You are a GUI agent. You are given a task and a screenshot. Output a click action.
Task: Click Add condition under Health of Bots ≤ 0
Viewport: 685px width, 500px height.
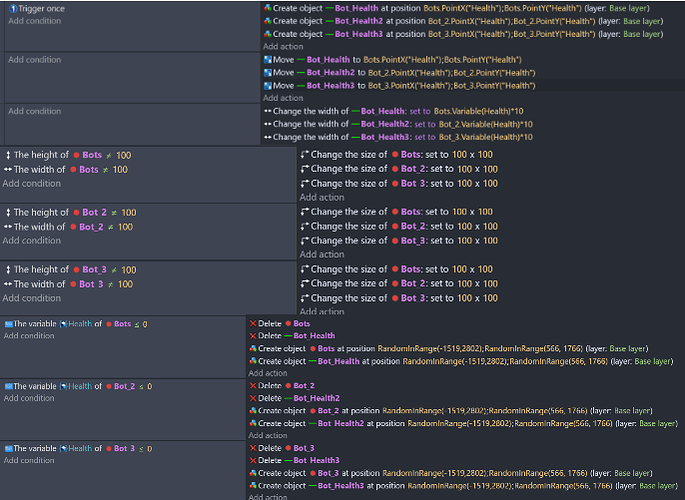[x=29, y=336]
